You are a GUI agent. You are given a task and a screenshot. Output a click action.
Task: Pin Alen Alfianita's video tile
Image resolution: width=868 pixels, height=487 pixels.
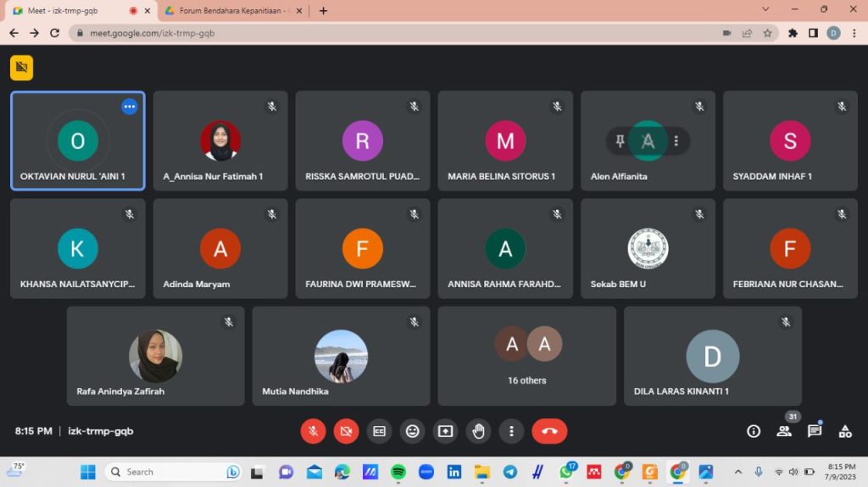[620, 141]
